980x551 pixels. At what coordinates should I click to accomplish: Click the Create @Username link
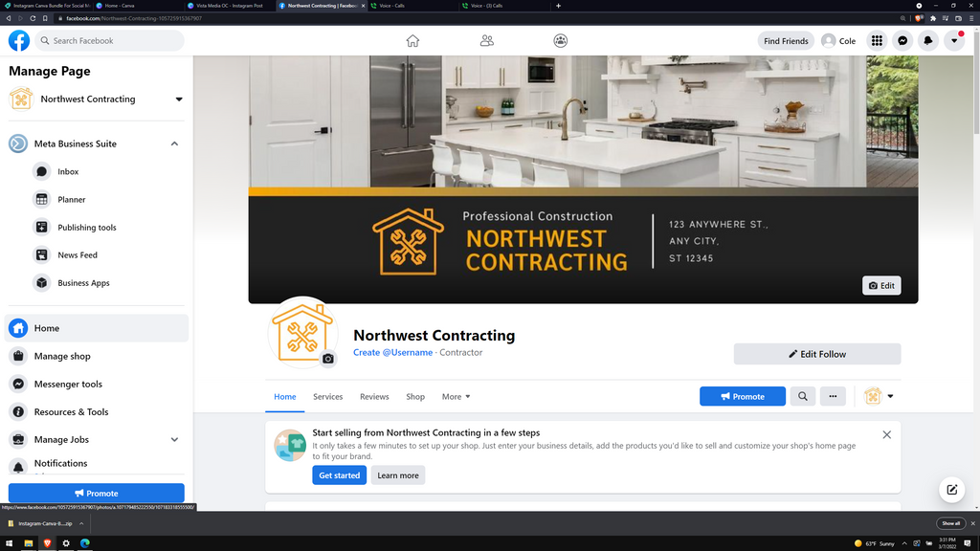(x=392, y=352)
